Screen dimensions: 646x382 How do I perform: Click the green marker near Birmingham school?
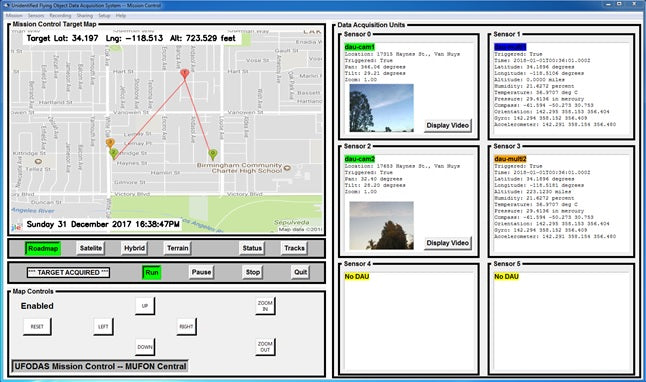point(213,155)
